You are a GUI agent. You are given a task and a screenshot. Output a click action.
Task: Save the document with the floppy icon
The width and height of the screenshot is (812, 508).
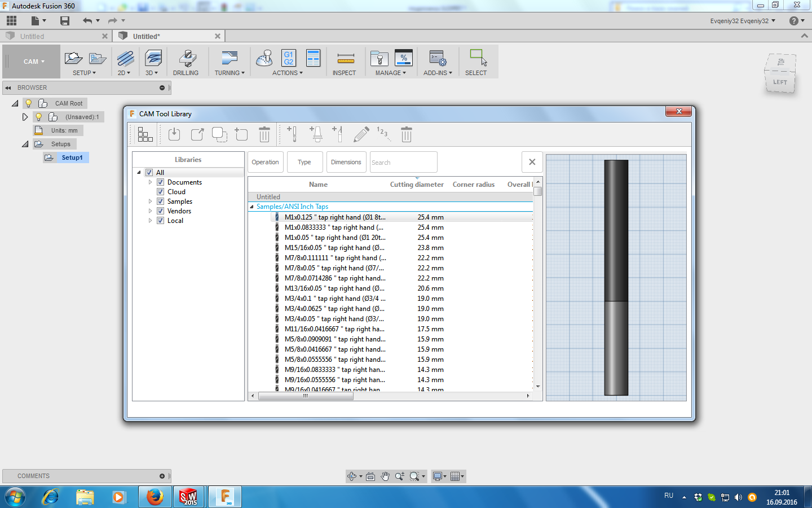click(65, 21)
